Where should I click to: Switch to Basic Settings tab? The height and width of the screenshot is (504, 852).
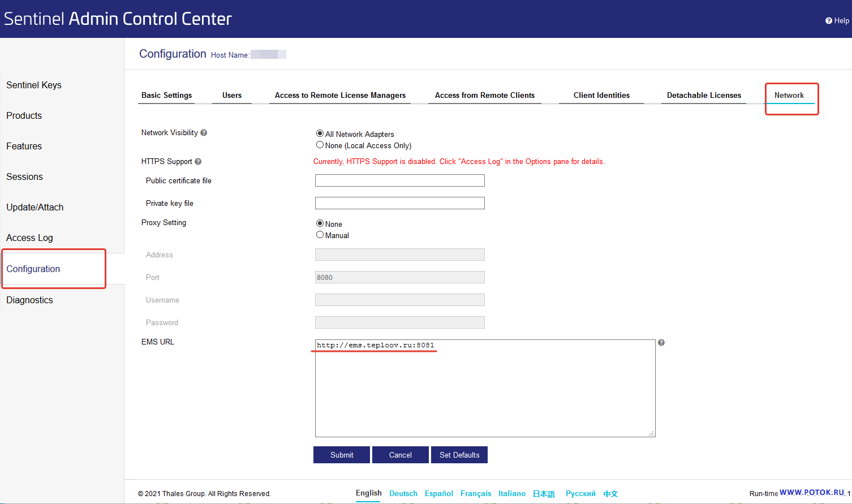pyautogui.click(x=166, y=95)
